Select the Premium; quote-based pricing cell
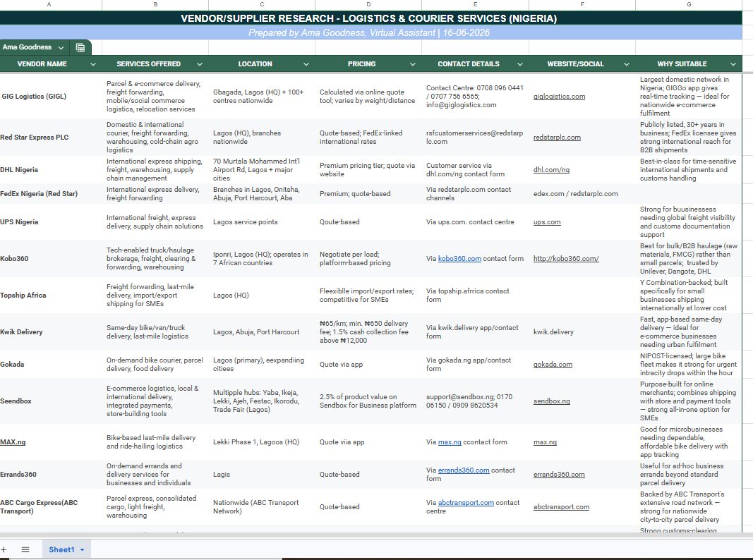The height and width of the screenshot is (560, 753). [x=368, y=194]
